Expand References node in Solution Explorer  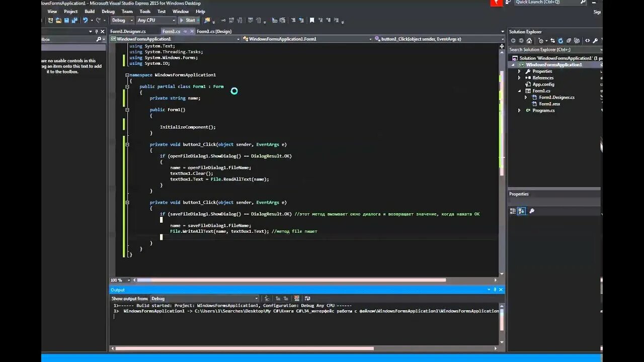click(x=519, y=78)
